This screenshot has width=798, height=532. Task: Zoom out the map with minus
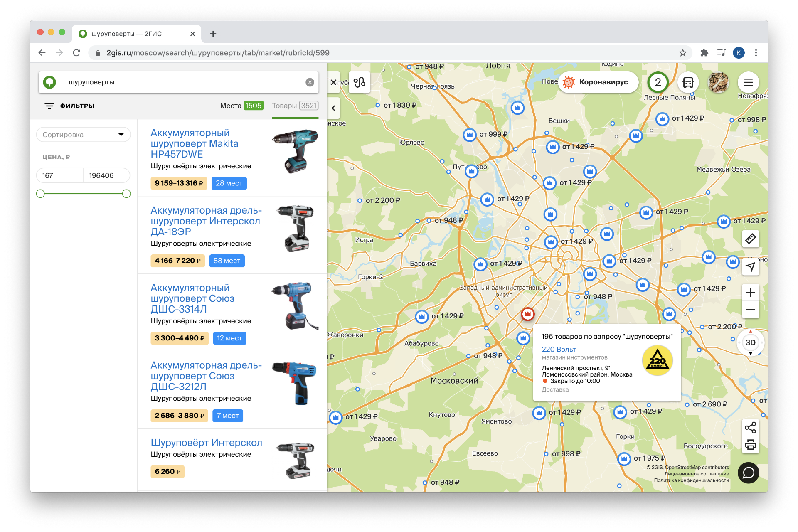[751, 310]
